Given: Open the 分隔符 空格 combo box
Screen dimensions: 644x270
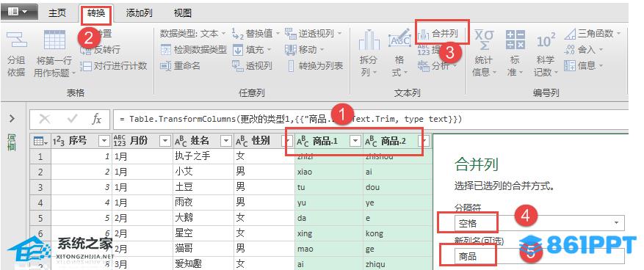Looking at the screenshot, I should click(539, 223).
